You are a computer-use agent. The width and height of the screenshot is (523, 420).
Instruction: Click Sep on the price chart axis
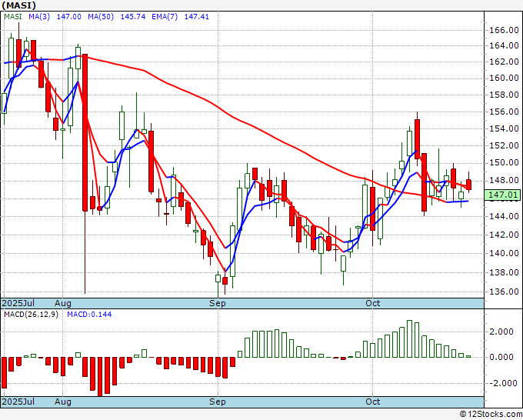tap(218, 303)
